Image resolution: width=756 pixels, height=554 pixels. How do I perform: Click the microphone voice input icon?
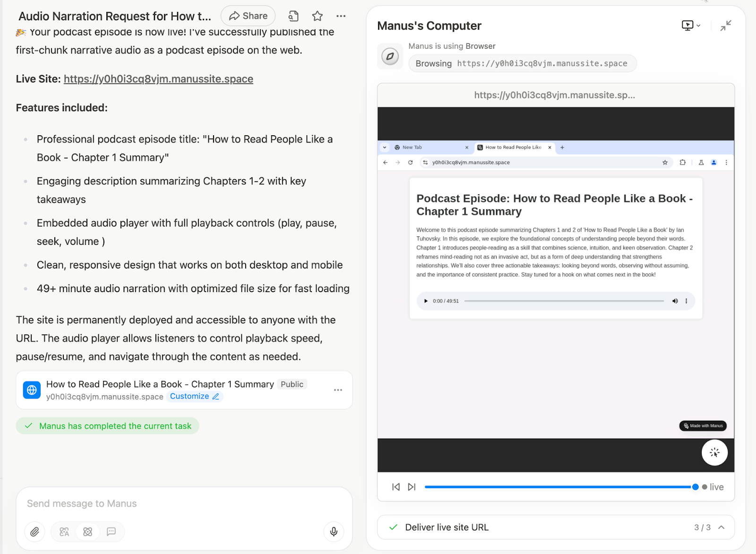point(334,532)
